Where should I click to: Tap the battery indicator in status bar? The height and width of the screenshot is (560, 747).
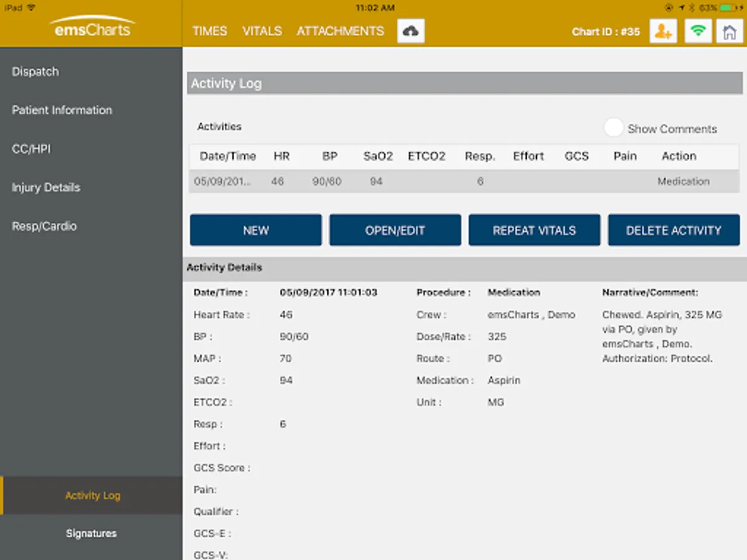click(x=728, y=7)
